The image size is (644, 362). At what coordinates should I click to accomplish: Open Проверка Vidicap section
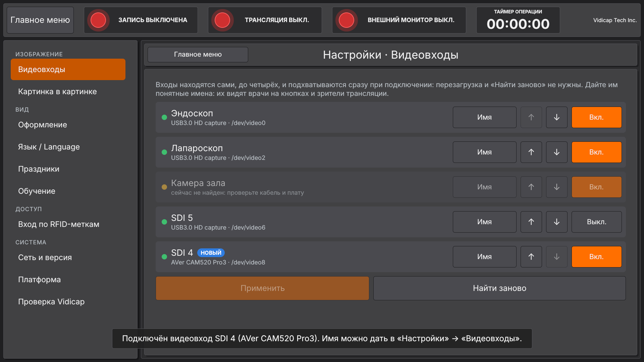coord(68,302)
